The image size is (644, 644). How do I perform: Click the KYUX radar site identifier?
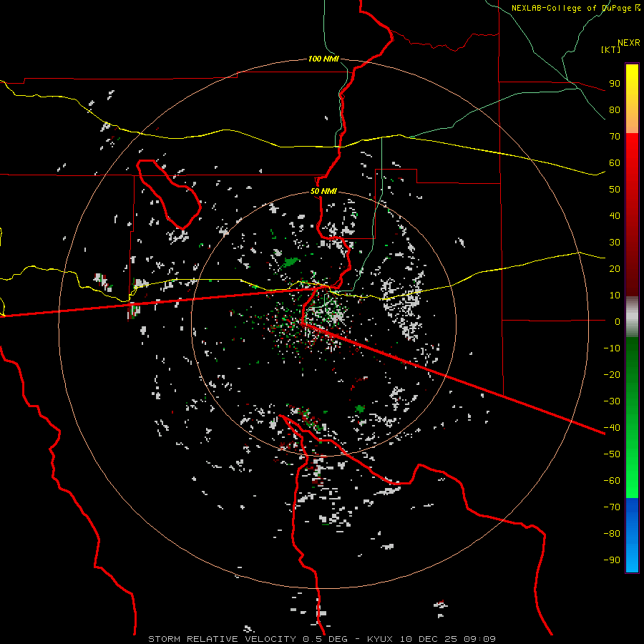tap(380, 639)
